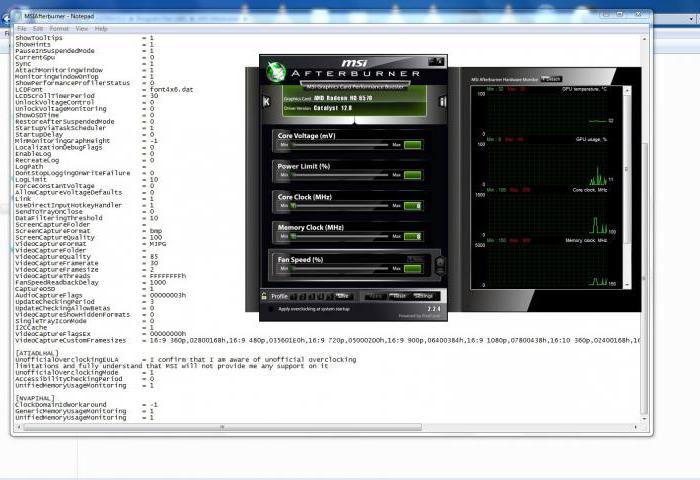The image size is (700, 480).
Task: Open Afterburner Settings button
Action: [424, 296]
